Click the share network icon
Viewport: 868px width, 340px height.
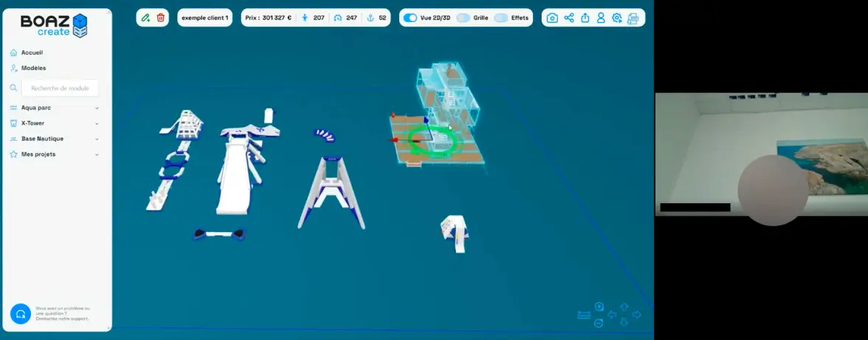tap(568, 18)
